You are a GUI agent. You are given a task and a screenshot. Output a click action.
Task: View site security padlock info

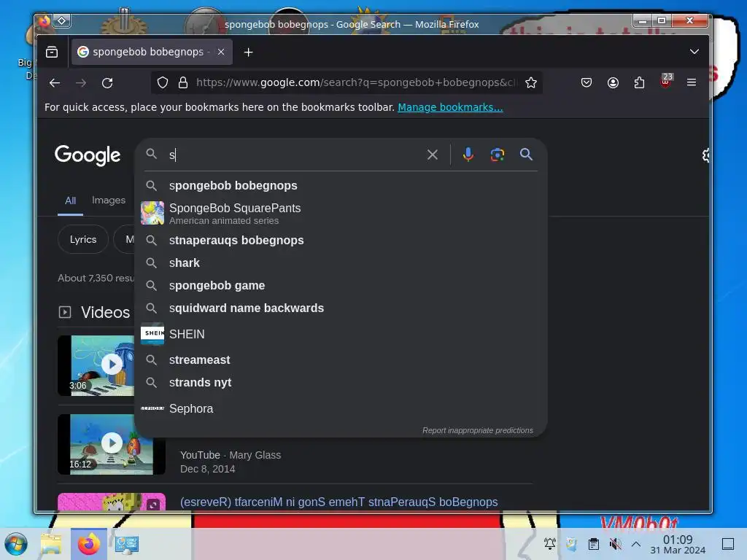[183, 83]
